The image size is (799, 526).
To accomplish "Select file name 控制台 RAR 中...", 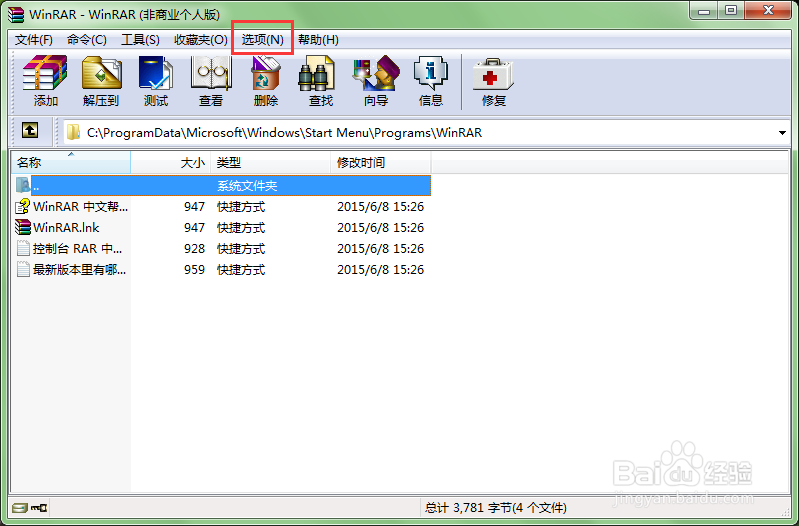I will pos(77,248).
